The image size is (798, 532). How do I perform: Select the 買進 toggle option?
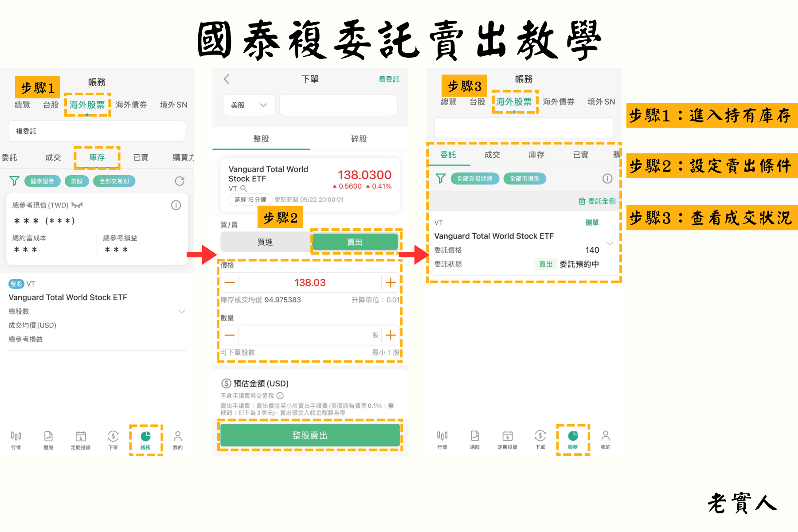[266, 242]
